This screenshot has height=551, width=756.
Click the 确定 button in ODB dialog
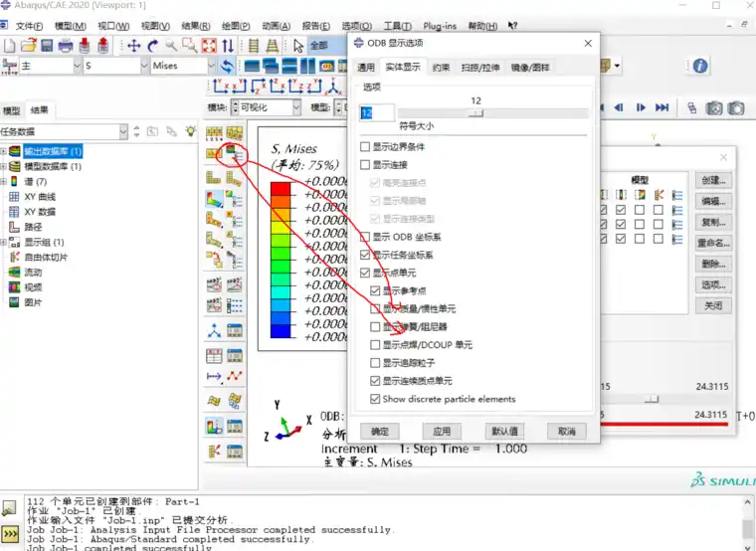click(x=380, y=431)
